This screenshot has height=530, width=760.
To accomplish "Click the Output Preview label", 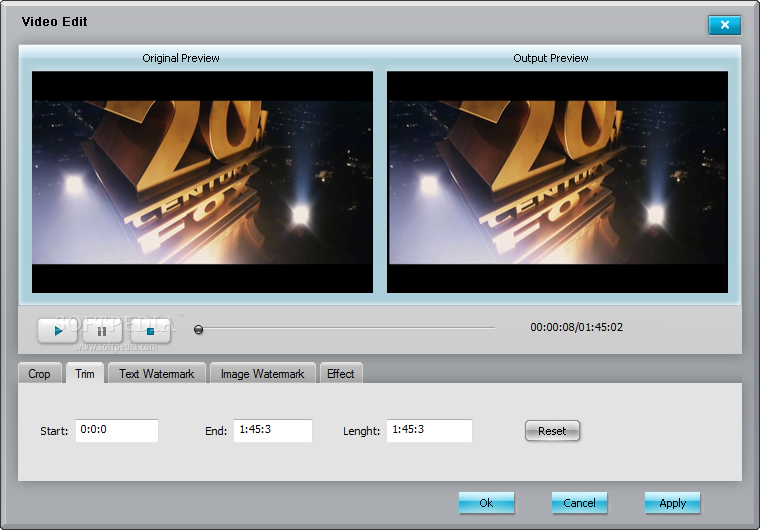I will coord(551,58).
